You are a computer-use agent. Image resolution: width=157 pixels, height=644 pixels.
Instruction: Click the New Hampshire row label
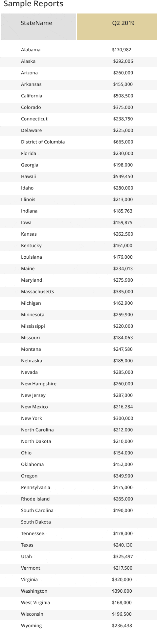pyautogui.click(x=39, y=384)
